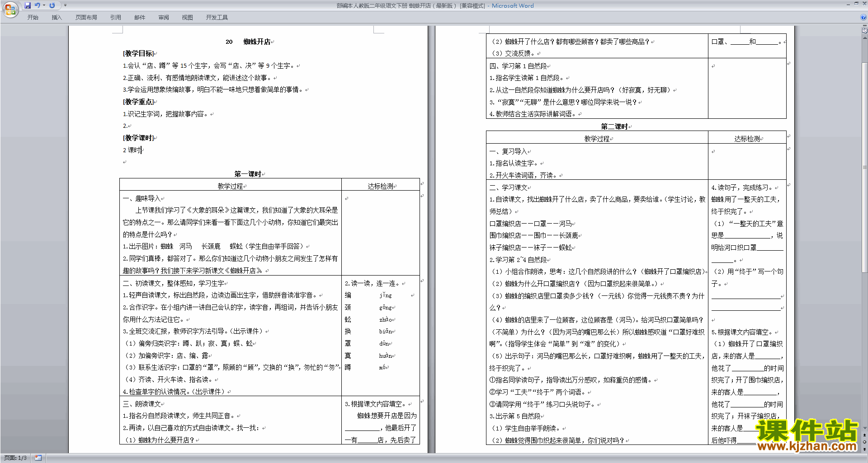Click the 第二课时 heading
Viewport: 868px width, 463px height.
click(x=614, y=126)
